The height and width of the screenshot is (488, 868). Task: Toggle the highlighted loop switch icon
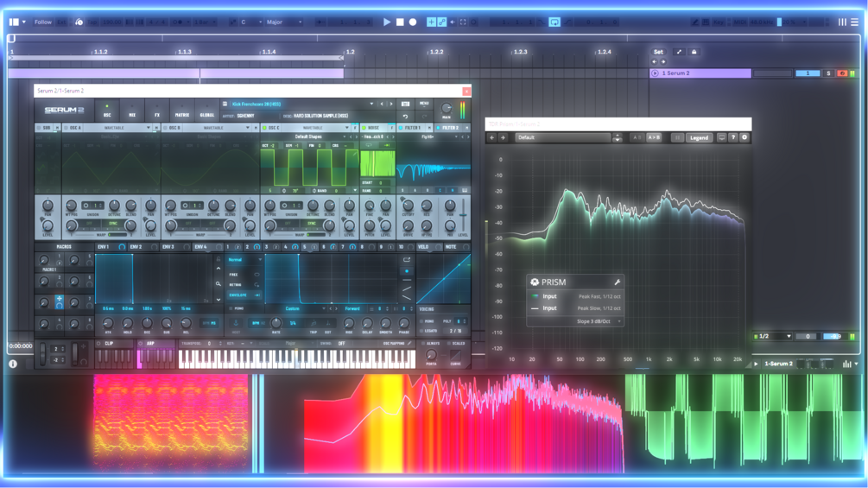554,22
